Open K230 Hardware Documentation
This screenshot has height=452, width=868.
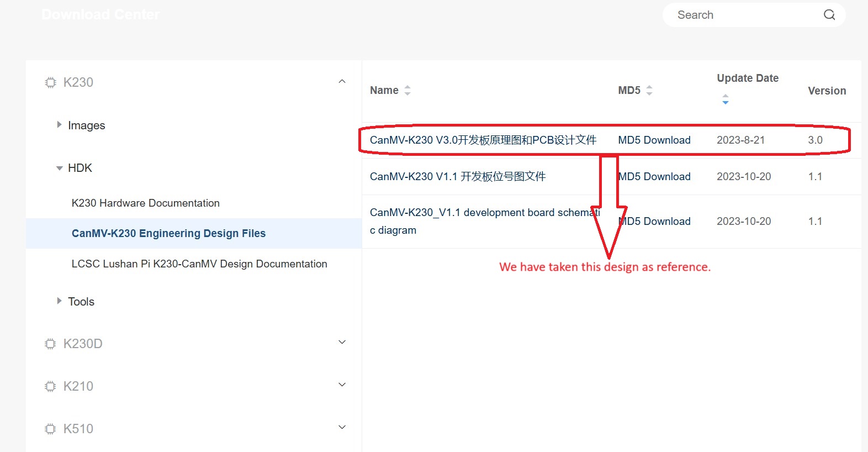click(x=146, y=203)
